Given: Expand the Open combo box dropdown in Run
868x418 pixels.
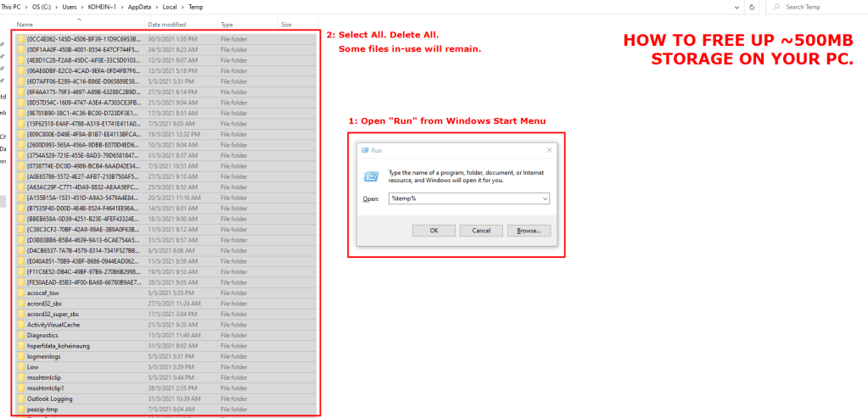Looking at the screenshot, I should pos(544,198).
